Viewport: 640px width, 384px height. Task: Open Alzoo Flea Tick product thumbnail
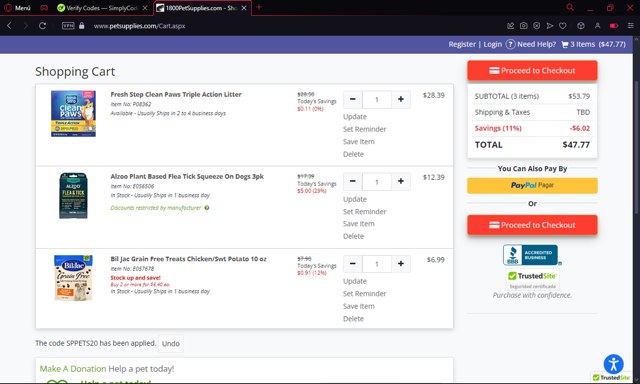(x=73, y=195)
